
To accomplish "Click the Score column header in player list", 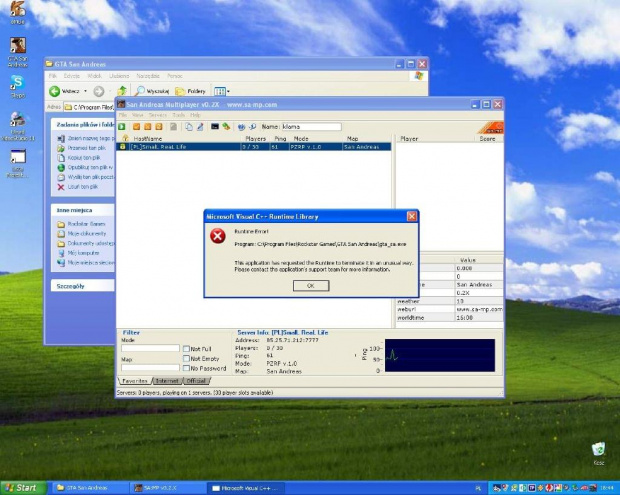I will (487, 139).
